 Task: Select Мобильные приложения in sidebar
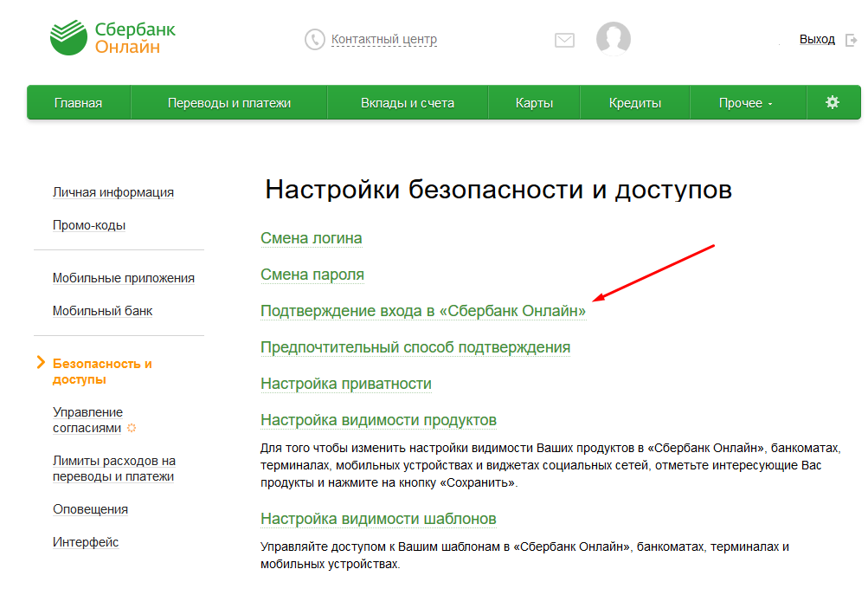pos(124,278)
